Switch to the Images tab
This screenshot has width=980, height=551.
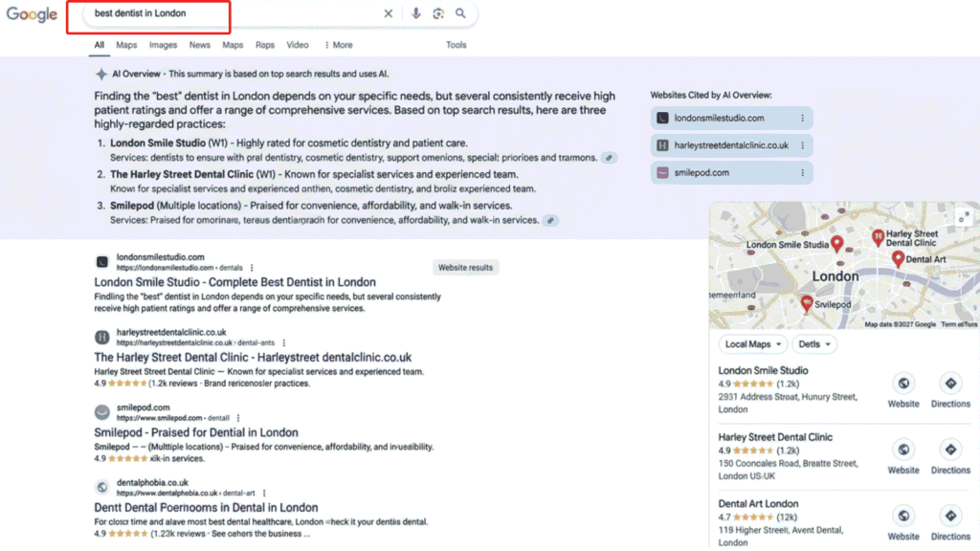pyautogui.click(x=163, y=45)
